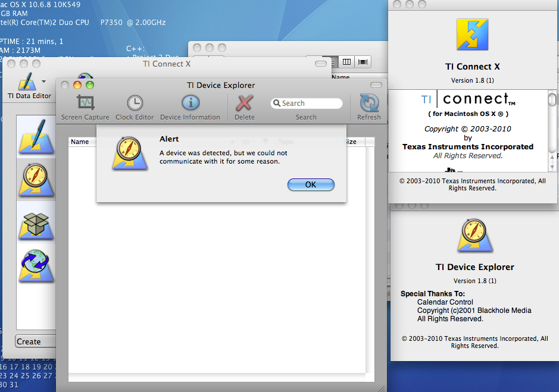The width and height of the screenshot is (559, 392).
Task: Select the globe sync icon in sidebar
Action: coord(36,266)
